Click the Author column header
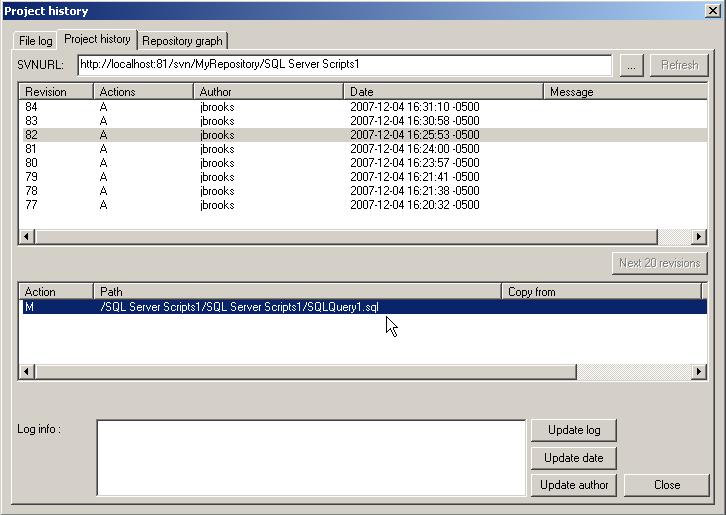This screenshot has height=515, width=726. point(266,92)
